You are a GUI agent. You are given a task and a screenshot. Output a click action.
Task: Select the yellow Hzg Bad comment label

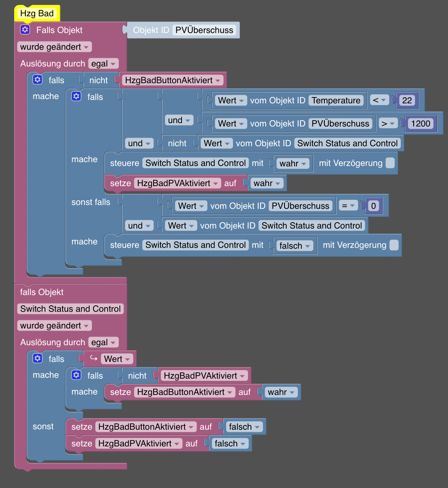[x=37, y=13]
